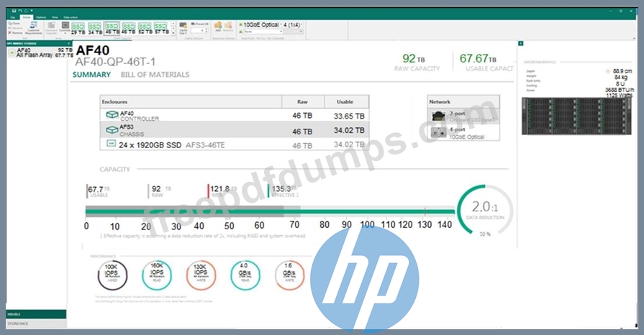Open the Cache Size dropdown

183,28
